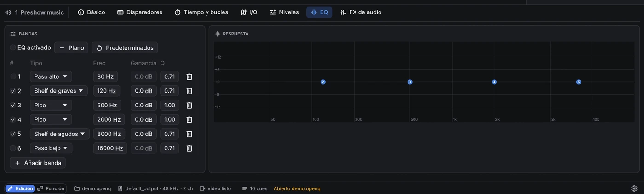Open band 4 Pico type dropdown

pos(51,119)
